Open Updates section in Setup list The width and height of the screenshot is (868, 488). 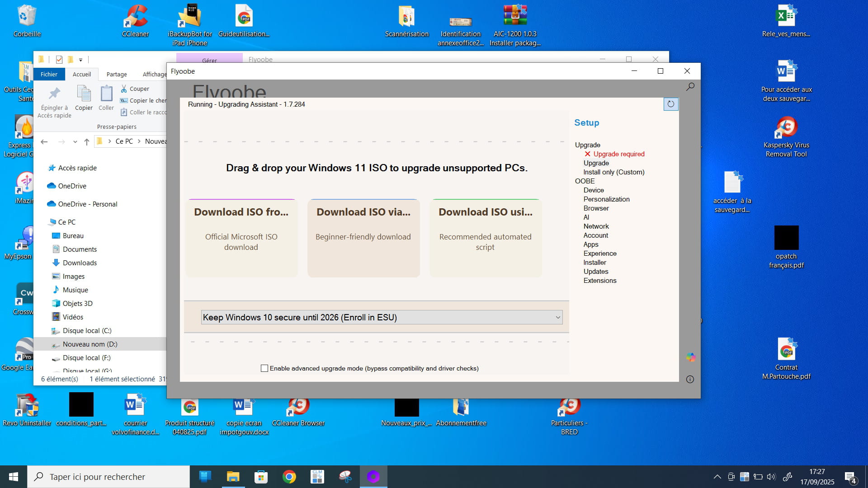(596, 272)
